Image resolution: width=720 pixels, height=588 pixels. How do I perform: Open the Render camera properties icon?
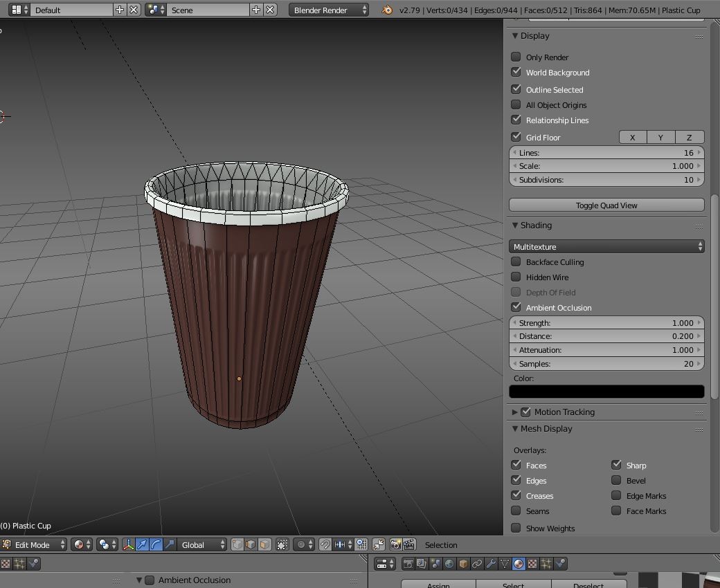click(x=408, y=564)
